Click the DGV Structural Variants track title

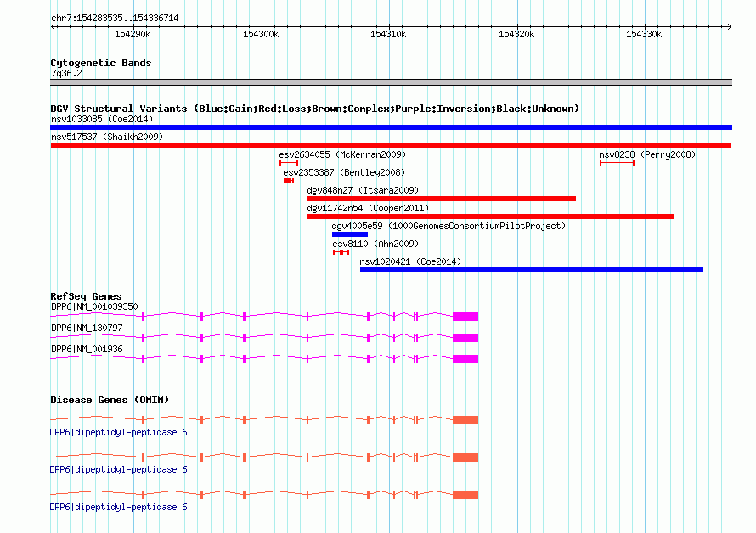pos(315,109)
